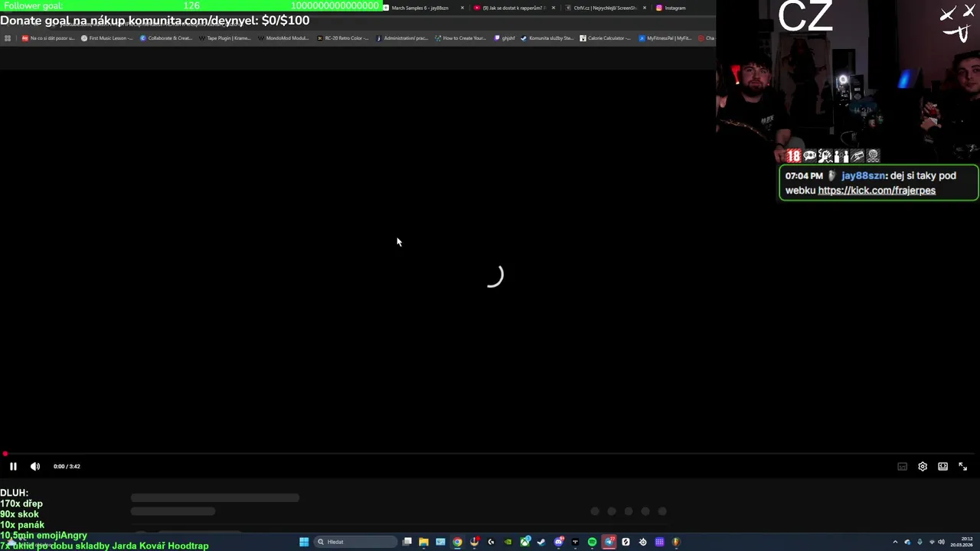Open the highlighted Telegram taskbar app
980x551 pixels.
click(x=609, y=542)
